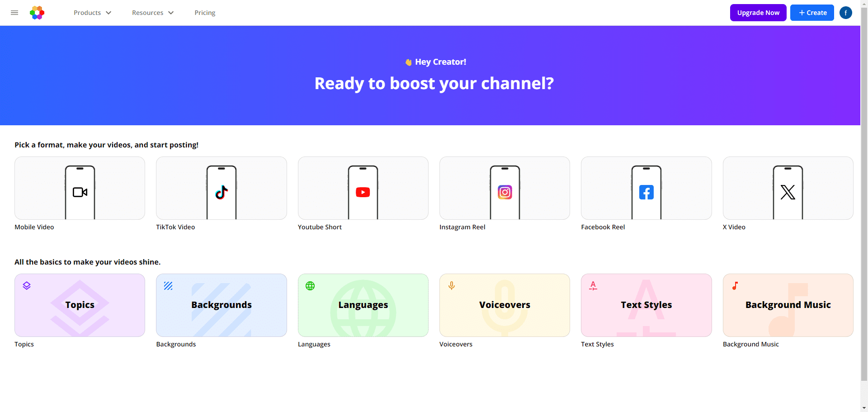The image size is (868, 412).
Task: Select the Backgrounds card title
Action: tap(222, 305)
